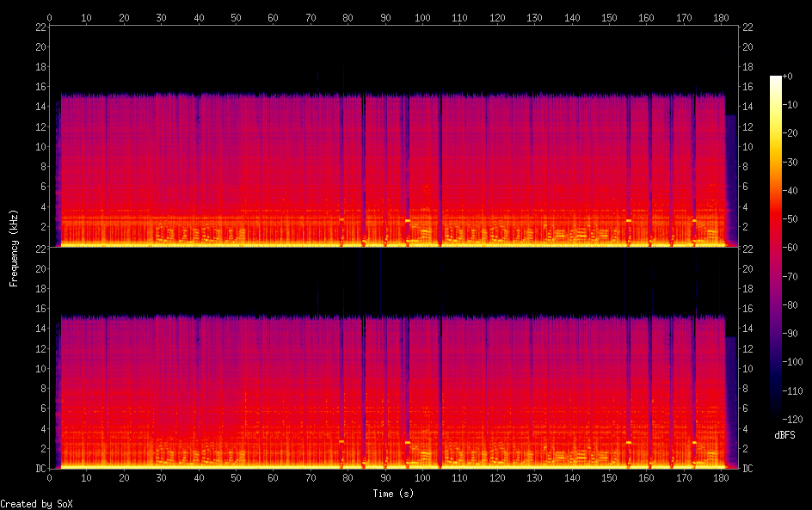Click the 180 label on the top time axis
Viewport: 812px width, 510px height.
tap(721, 17)
